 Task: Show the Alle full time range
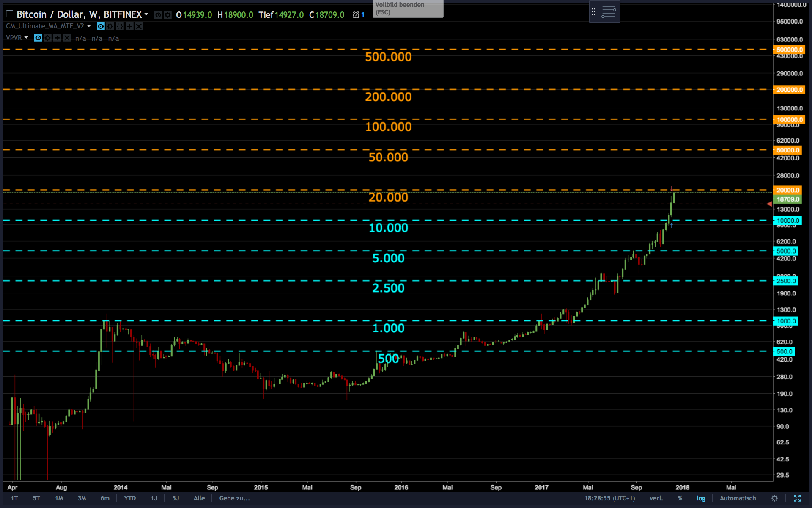click(199, 498)
